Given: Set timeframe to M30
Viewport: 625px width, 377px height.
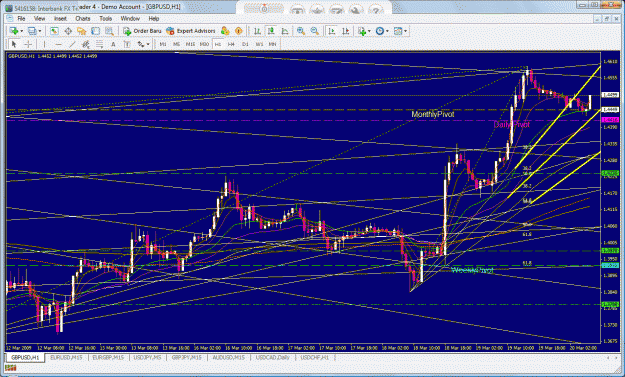Looking at the screenshot, I should tap(204, 44).
